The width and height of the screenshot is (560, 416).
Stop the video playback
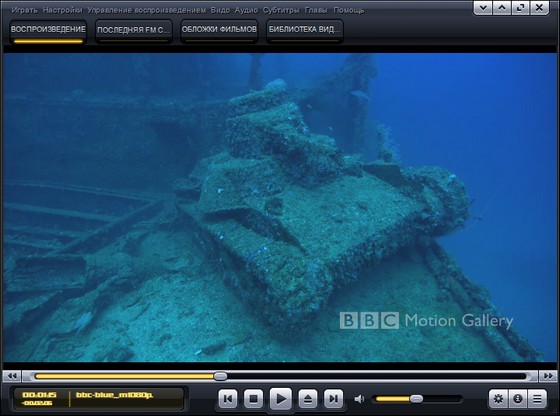(x=254, y=398)
